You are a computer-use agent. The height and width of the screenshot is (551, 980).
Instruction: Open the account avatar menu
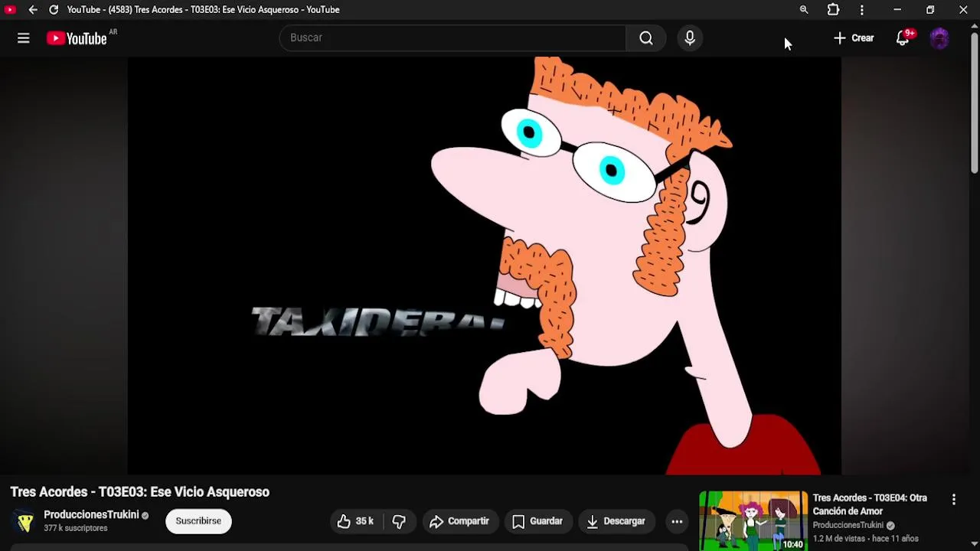tap(939, 38)
